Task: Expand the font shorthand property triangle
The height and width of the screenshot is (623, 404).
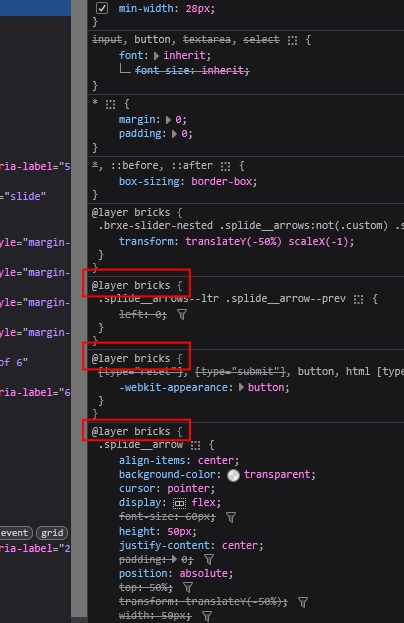Action: pyautogui.click(x=156, y=56)
